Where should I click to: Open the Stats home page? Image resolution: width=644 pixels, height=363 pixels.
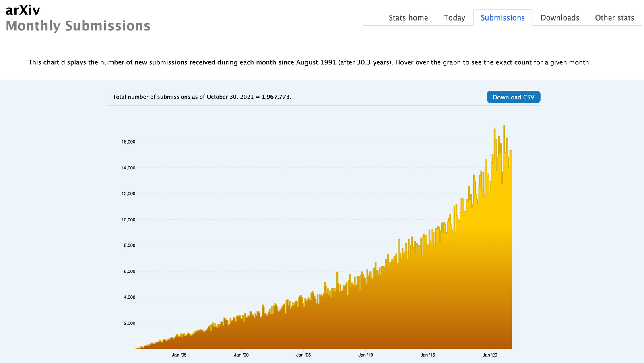408,18
